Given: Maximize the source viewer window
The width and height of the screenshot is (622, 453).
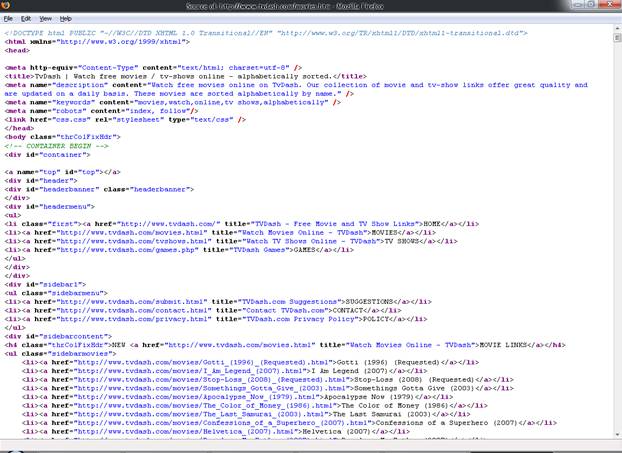Looking at the screenshot, I should (x=591, y=4).
